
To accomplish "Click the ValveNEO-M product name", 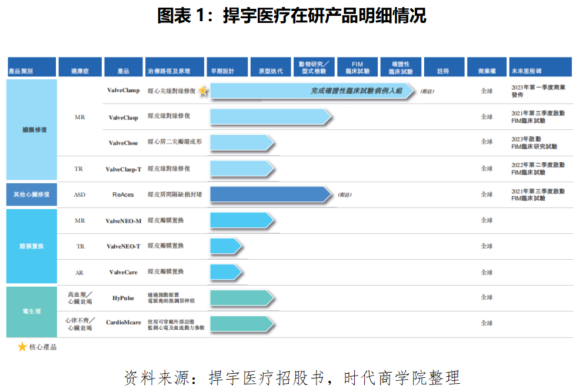I will click(124, 221).
